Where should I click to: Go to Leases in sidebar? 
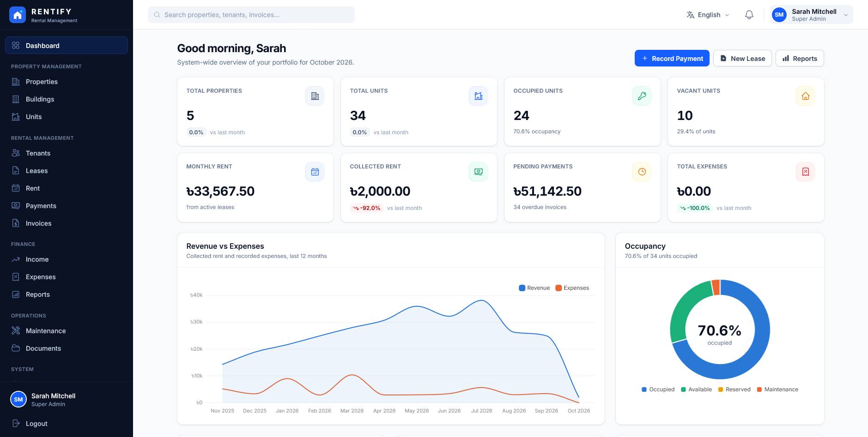click(67, 171)
